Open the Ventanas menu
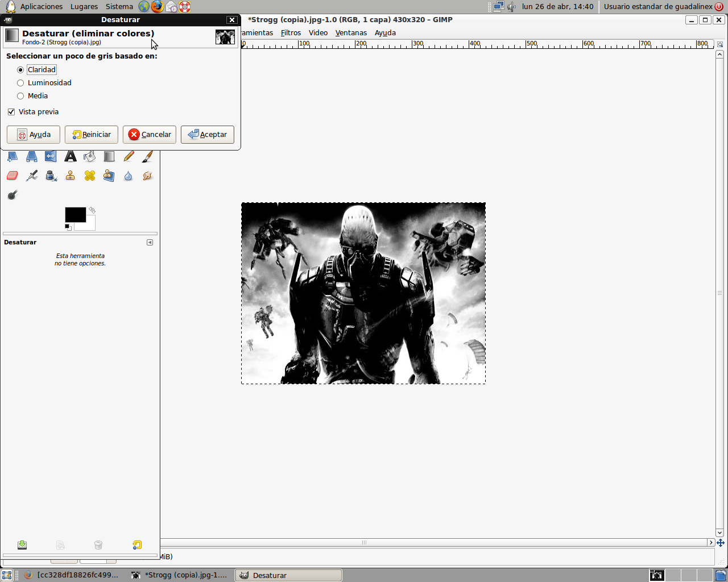The width and height of the screenshot is (728, 582). click(x=351, y=33)
